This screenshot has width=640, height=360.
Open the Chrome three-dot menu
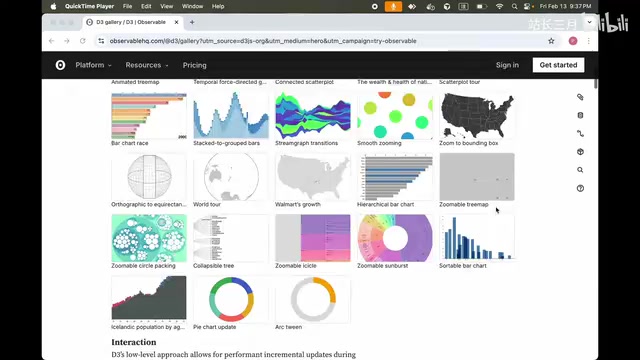(588, 41)
